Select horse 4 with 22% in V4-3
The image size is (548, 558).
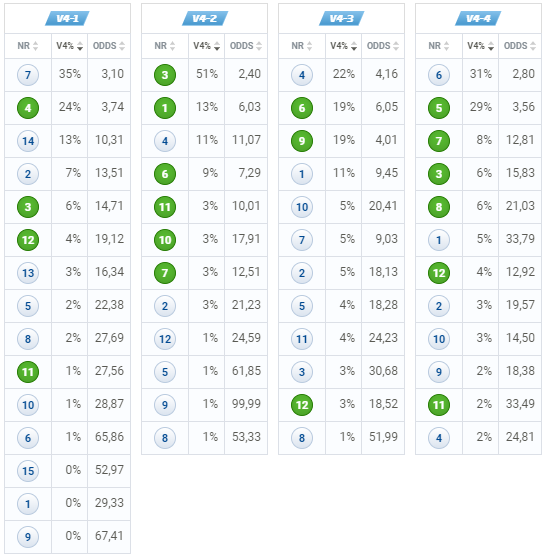click(302, 75)
